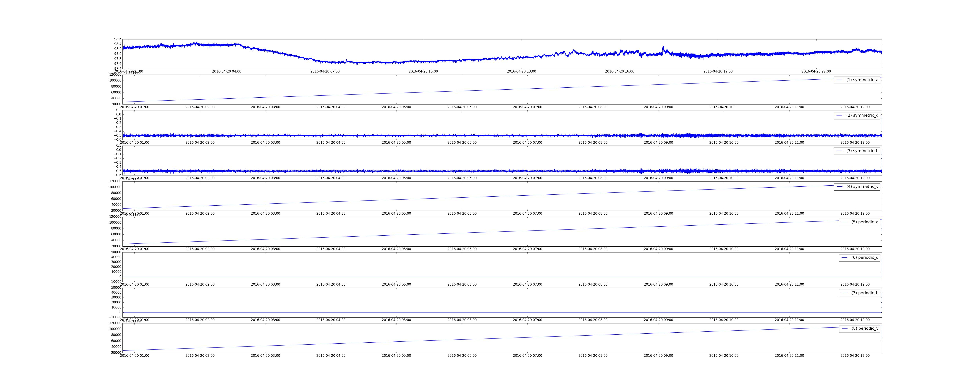980x392 pixels.
Task: Click the 05:00 x-tick under symmetric_d plot
Action: [x=397, y=143]
